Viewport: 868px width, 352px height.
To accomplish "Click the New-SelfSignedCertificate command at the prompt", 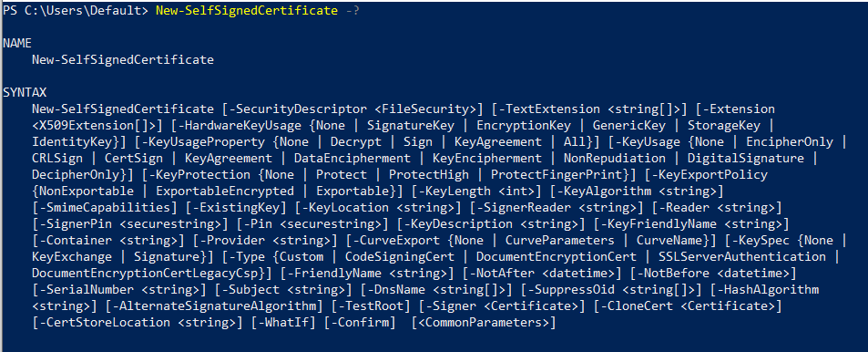I will 246,11.
